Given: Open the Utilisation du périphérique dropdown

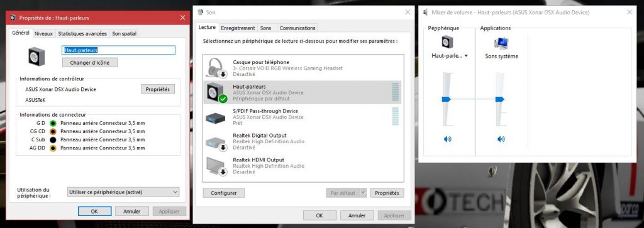Looking at the screenshot, I should [123, 192].
